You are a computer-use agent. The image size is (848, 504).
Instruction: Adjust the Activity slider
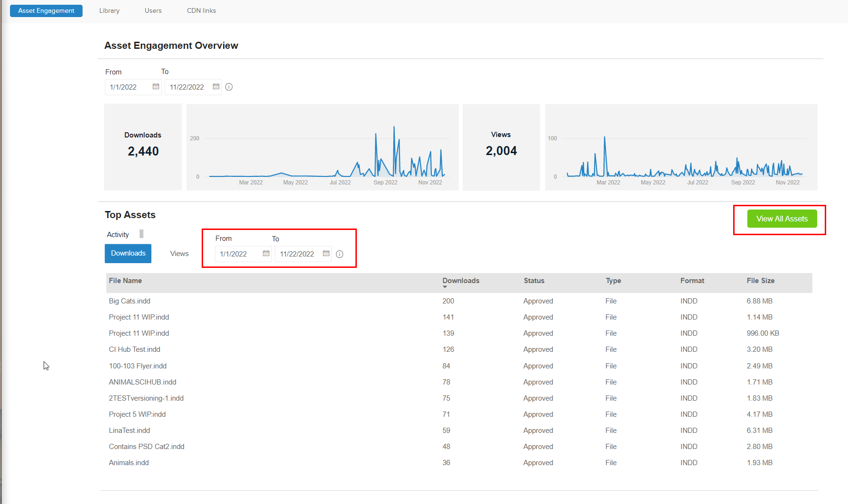pyautogui.click(x=141, y=233)
